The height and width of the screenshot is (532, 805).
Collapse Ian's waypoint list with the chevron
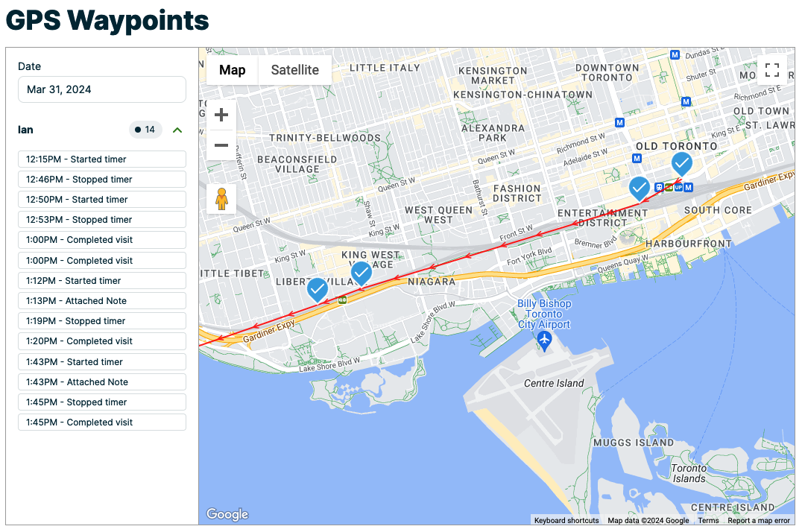coord(177,130)
